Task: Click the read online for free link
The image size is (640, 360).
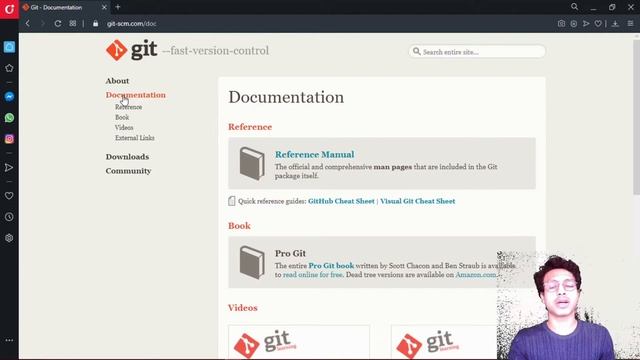Action: 313,275
